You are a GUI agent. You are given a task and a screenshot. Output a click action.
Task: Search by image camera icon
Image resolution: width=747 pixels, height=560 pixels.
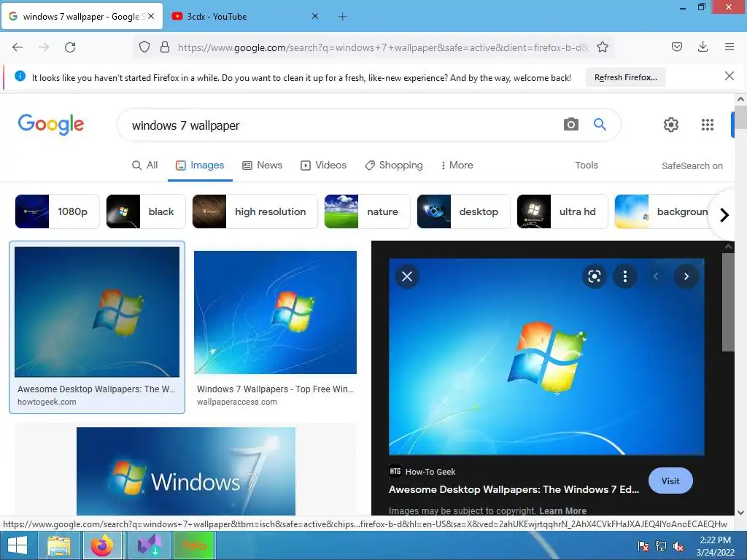[570, 124]
